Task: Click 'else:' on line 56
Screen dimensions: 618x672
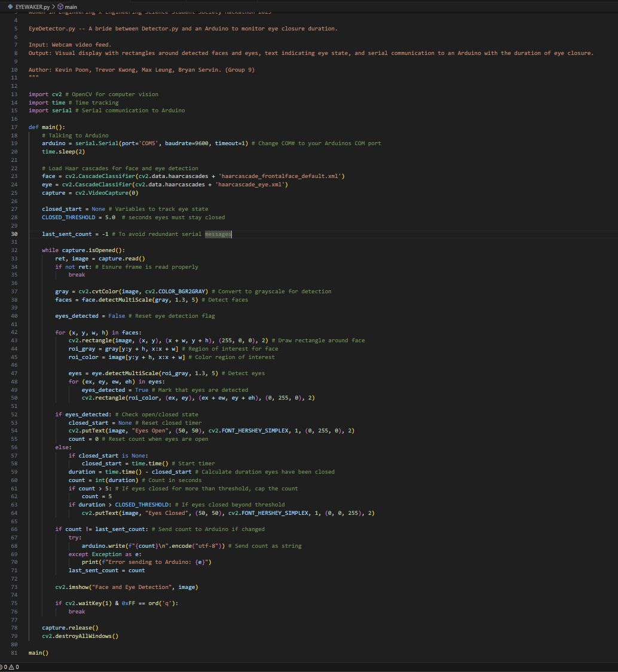Action: (x=63, y=447)
